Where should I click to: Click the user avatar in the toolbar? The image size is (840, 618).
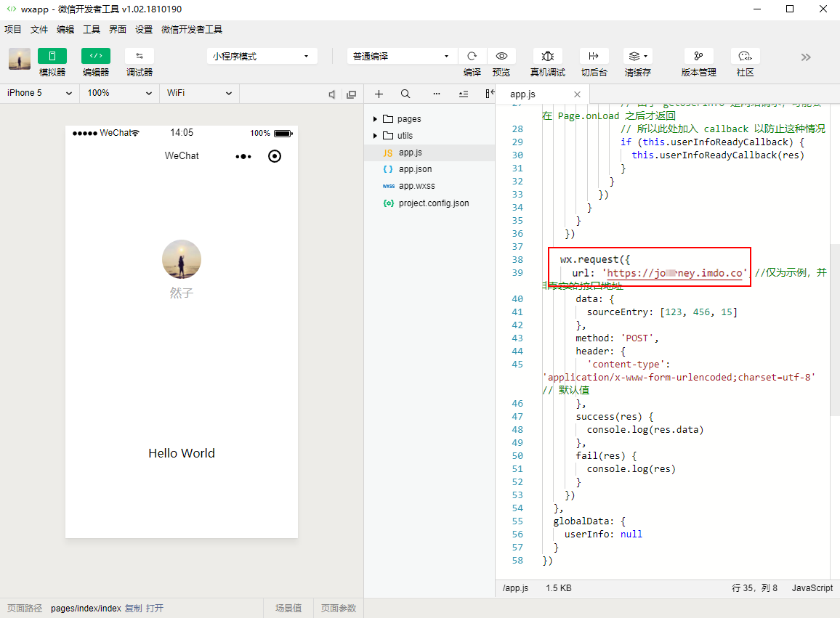20,59
